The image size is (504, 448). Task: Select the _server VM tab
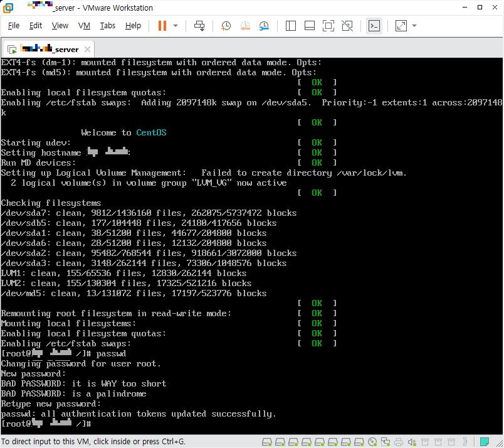tap(48, 49)
